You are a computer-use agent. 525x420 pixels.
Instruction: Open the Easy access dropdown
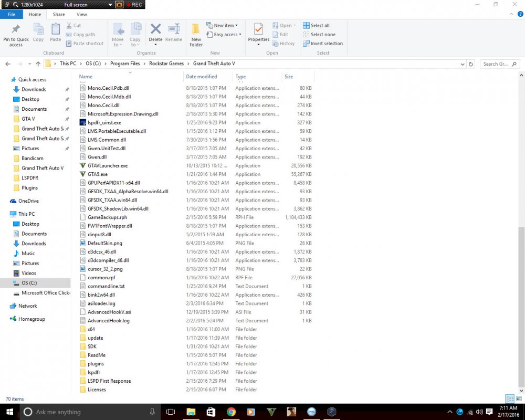pos(224,35)
